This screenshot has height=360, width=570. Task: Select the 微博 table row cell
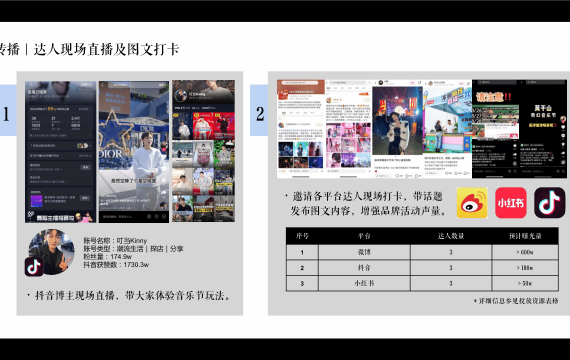[364, 252]
